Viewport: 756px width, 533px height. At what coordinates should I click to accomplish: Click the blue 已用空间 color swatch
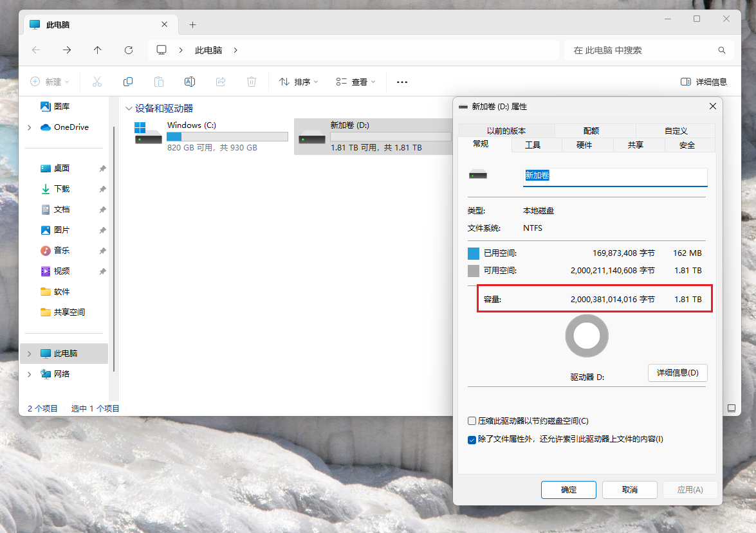474,253
